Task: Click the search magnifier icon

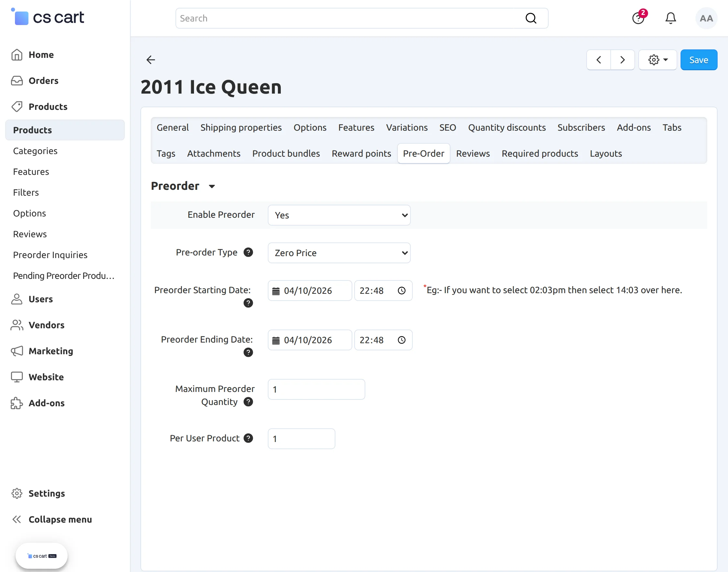Action: coord(531,19)
